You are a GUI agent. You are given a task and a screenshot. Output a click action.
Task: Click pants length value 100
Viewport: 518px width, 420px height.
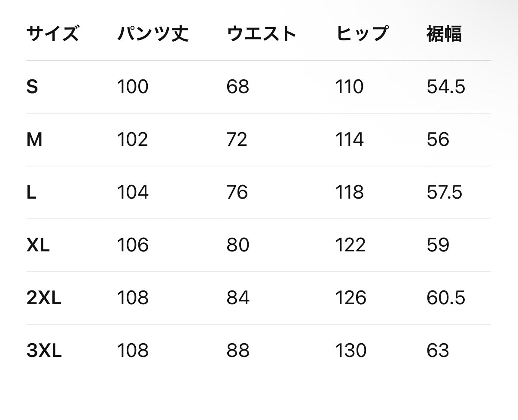(x=133, y=87)
